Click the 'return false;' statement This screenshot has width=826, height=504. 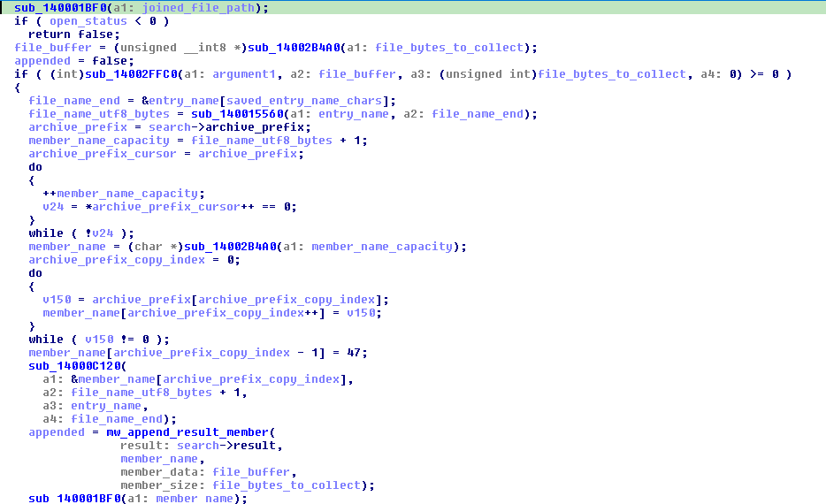coord(73,34)
